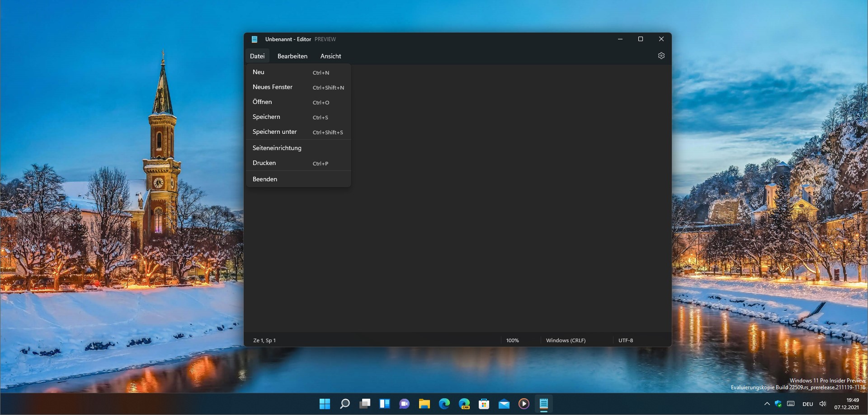Open the Mail app from the taskbar
The image size is (868, 415).
(x=504, y=404)
